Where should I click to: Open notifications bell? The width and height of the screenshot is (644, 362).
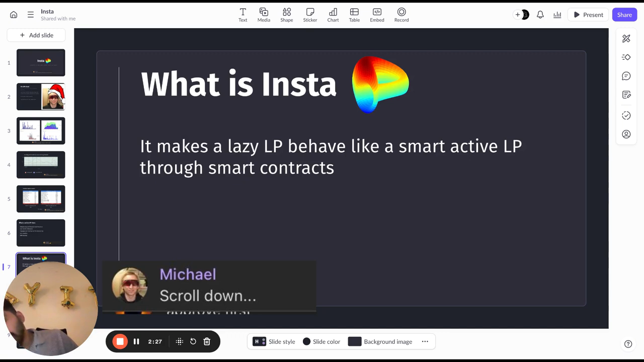540,15
